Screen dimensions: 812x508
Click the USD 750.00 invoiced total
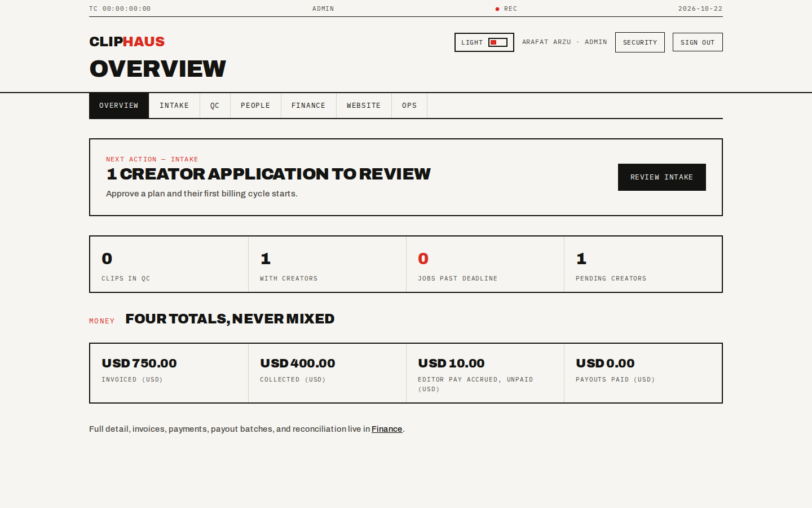click(139, 364)
